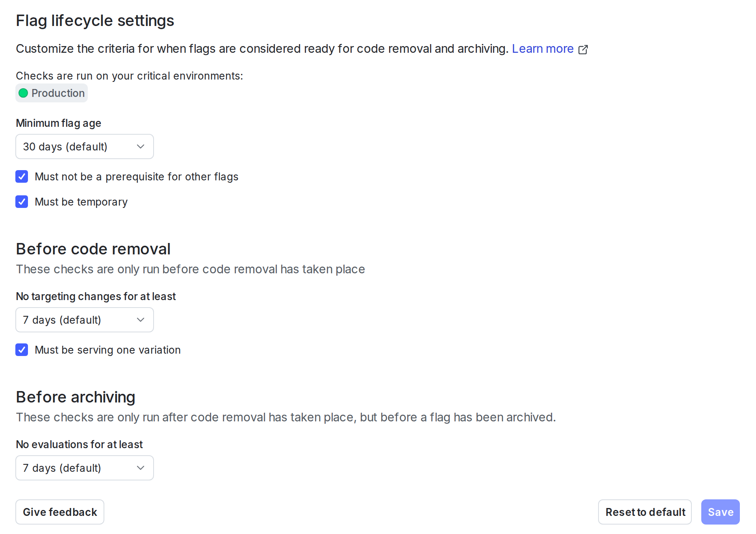756x534 pixels.
Task: Open the No evaluations for at least dropdown
Action: [x=84, y=468]
